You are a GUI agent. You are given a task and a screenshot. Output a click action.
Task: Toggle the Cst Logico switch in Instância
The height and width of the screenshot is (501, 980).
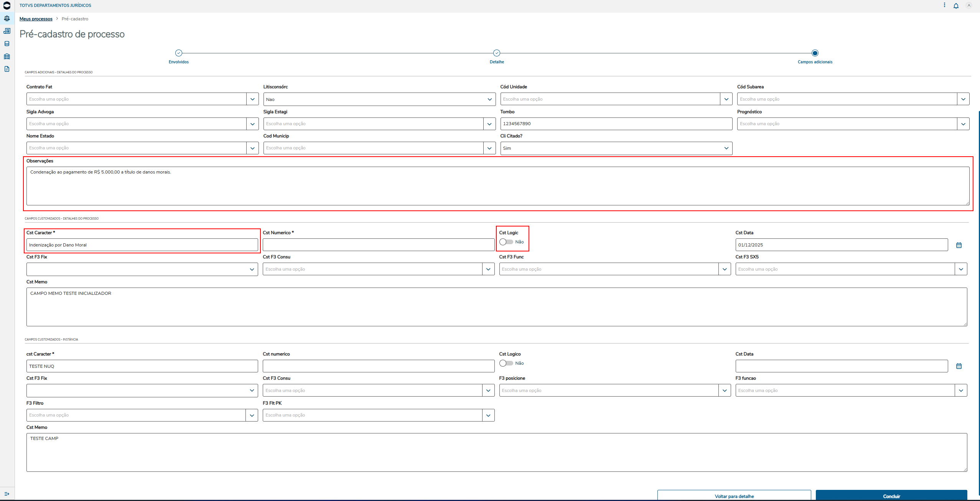(x=506, y=363)
